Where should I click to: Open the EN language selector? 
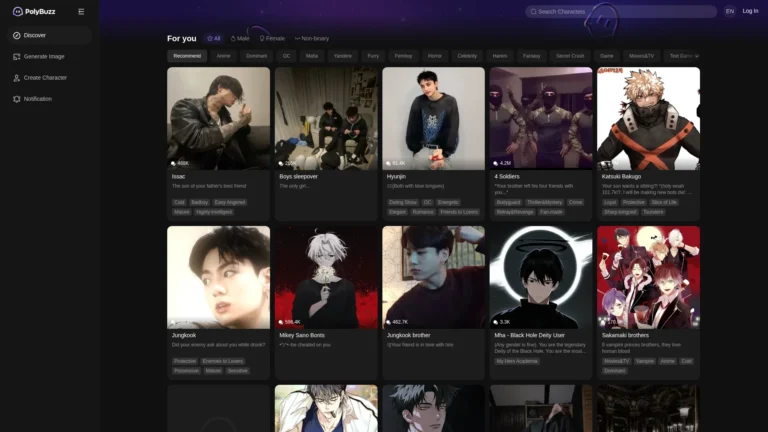pyautogui.click(x=729, y=11)
